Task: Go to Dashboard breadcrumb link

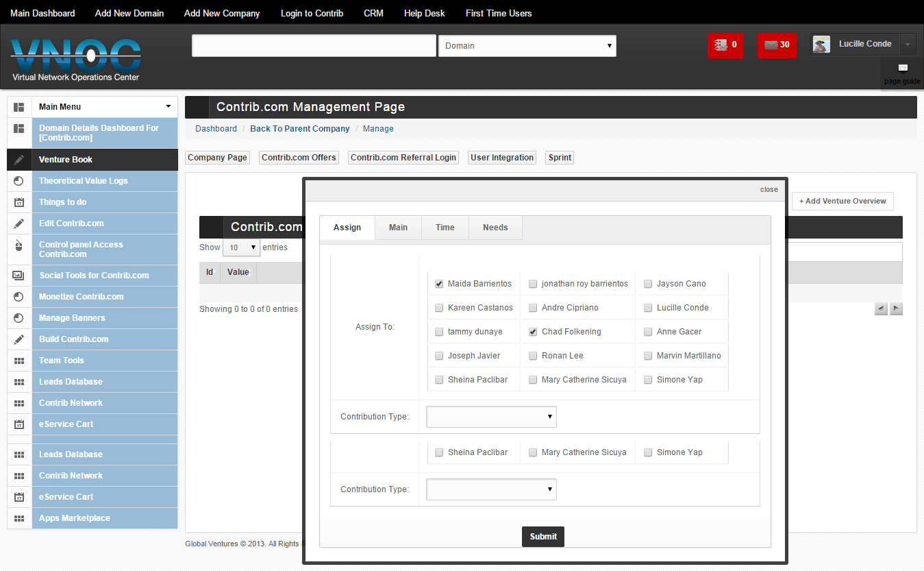Action: click(x=216, y=129)
